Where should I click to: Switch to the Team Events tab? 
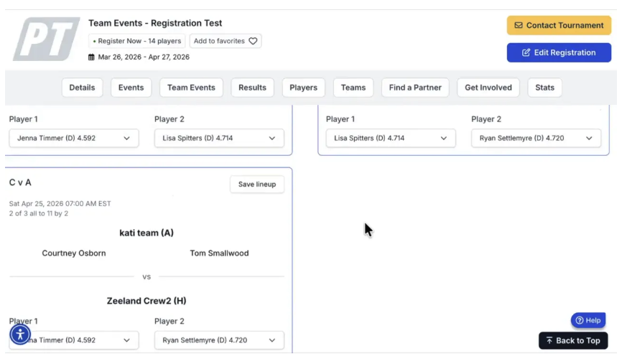click(191, 88)
